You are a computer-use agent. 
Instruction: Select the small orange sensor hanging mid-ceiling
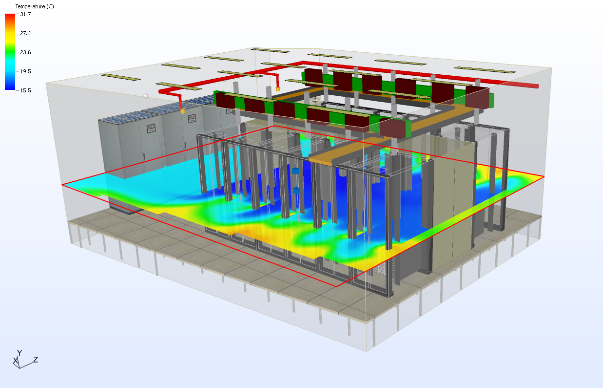[278, 89]
